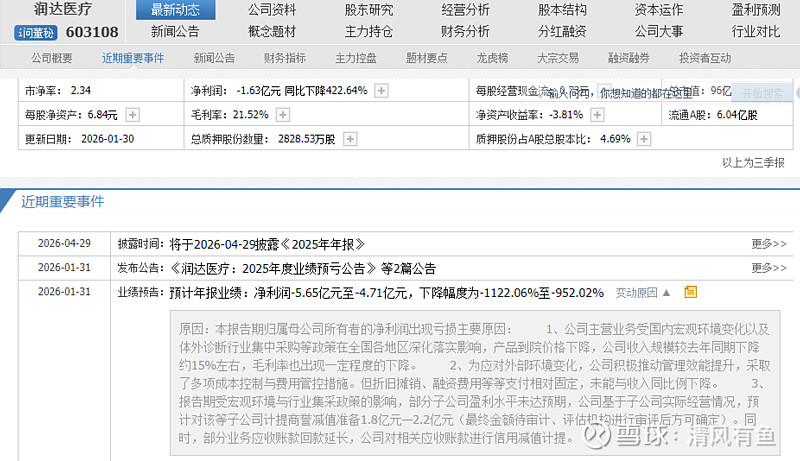Screen dimensions: 800x461
Task: Open the 分红融资 section
Action: point(562,32)
